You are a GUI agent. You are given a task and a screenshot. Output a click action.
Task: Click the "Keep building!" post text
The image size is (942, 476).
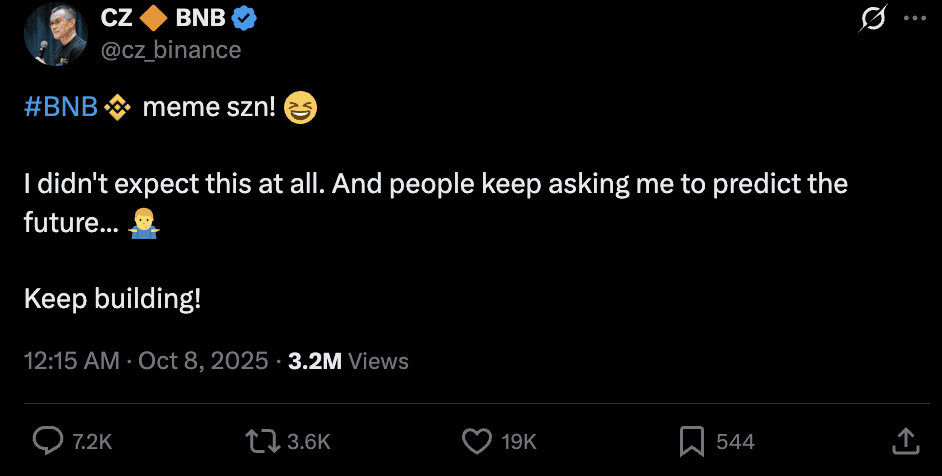pyautogui.click(x=112, y=298)
